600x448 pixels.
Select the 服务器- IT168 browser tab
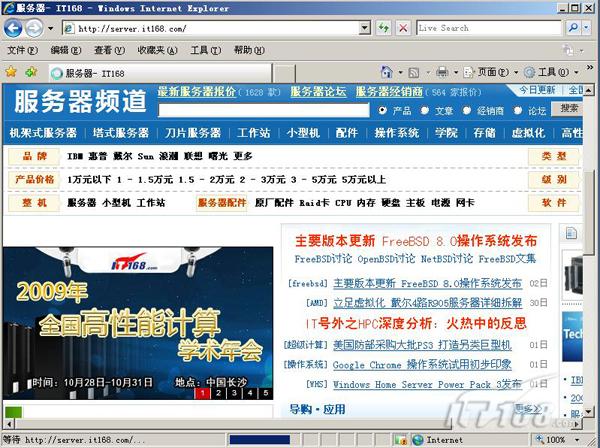[160, 73]
